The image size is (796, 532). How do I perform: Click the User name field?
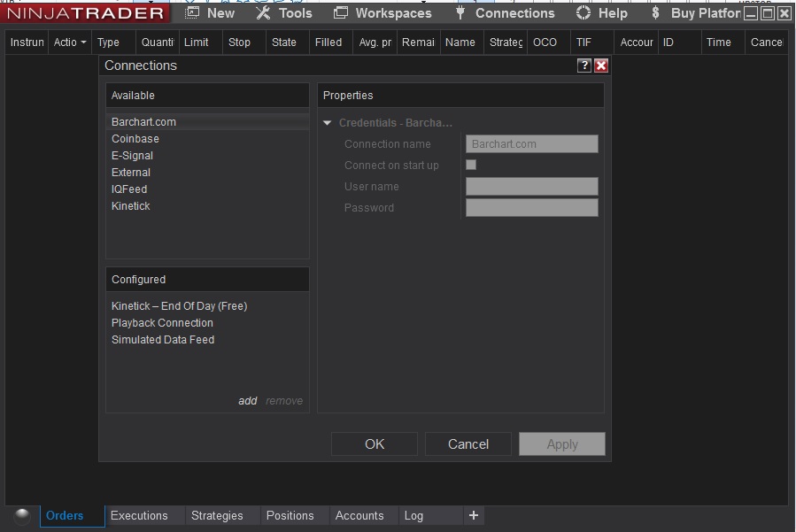click(x=532, y=186)
